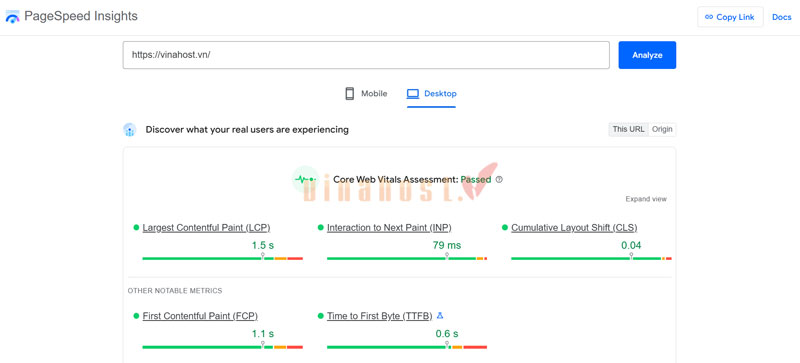This screenshot has width=800, height=363.
Task: Open Largest Contentful Paint (LCP) link
Action: pos(206,228)
